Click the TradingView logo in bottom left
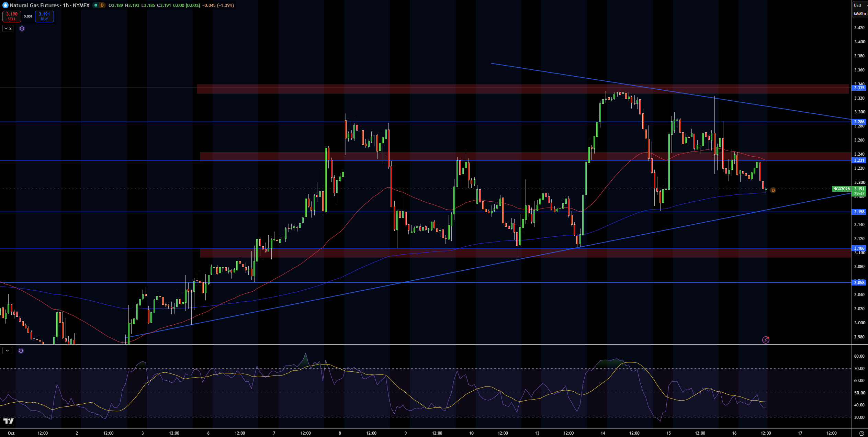Screen dimensions: 868x437 tap(9, 421)
